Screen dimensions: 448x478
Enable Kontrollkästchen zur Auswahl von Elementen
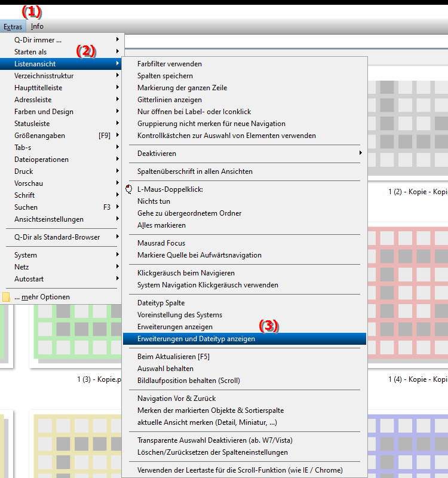tap(244, 136)
